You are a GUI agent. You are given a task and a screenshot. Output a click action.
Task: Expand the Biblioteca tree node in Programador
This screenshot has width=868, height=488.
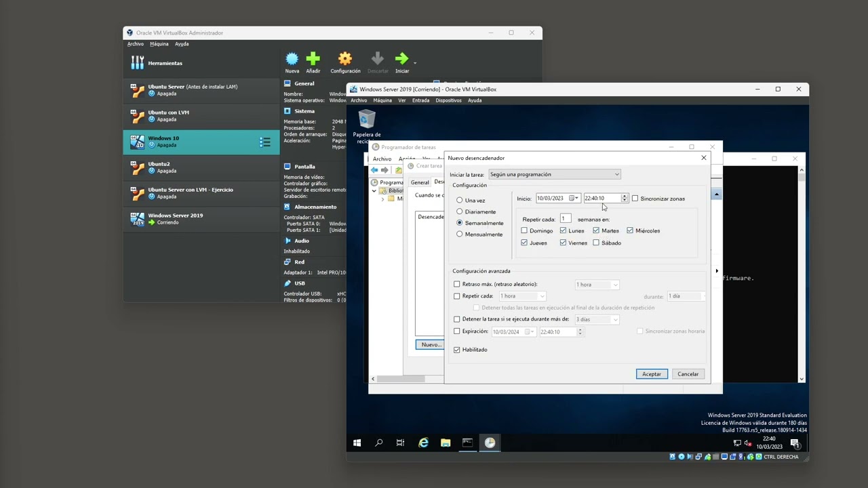(x=374, y=191)
